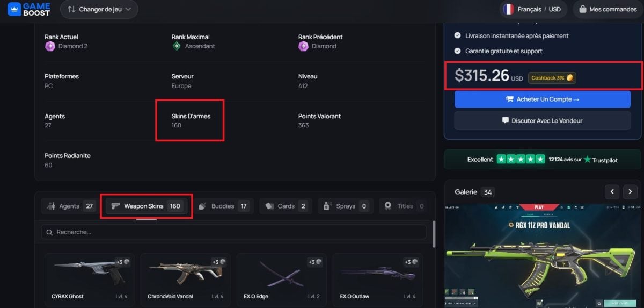Click the magnifier icon in search field
Screen dimensions: 644x308
pyautogui.click(x=50, y=232)
